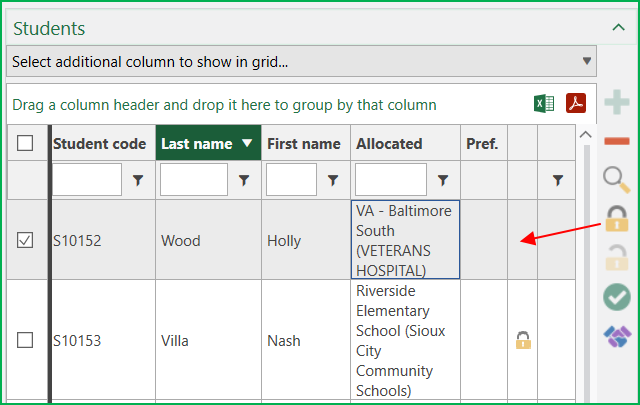
Task: Click the red minus remove icon
Action: pyautogui.click(x=617, y=141)
